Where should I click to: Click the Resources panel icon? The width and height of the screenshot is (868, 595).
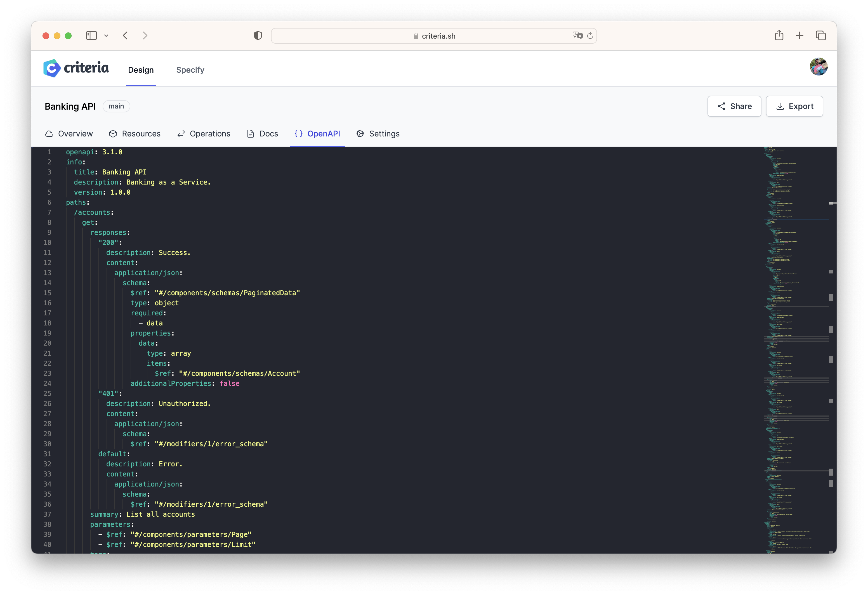114,134
